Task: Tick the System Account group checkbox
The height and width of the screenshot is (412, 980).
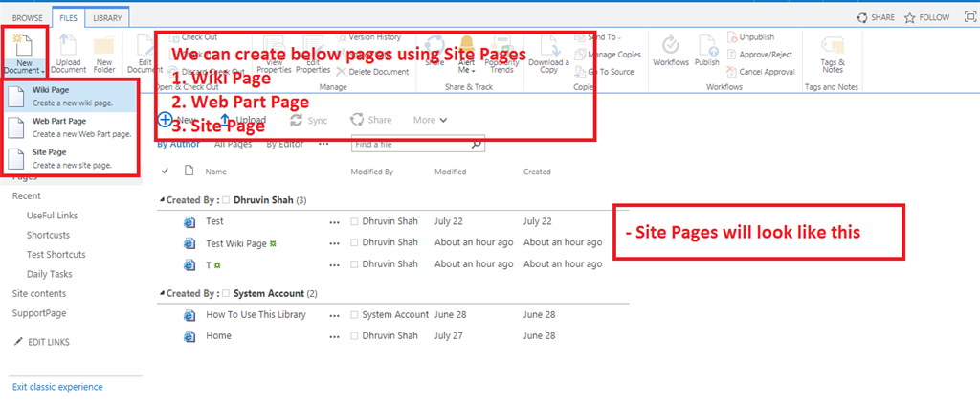Action: 226,293
